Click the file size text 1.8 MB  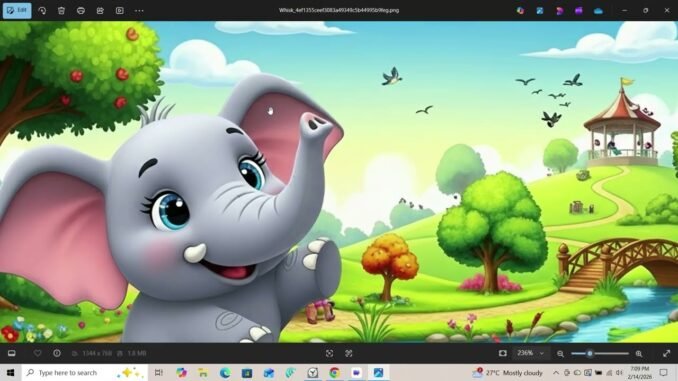tap(137, 353)
